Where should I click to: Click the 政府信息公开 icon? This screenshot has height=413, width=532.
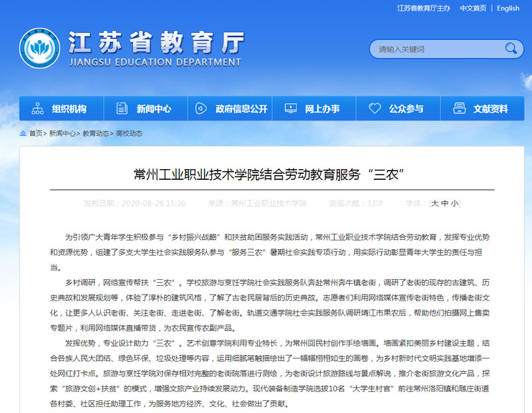click(201, 109)
